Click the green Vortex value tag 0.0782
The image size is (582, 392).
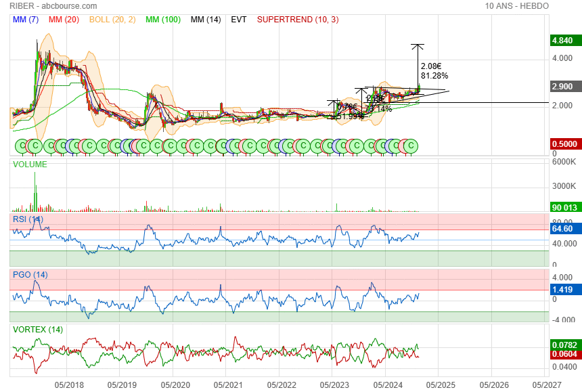pos(564,345)
